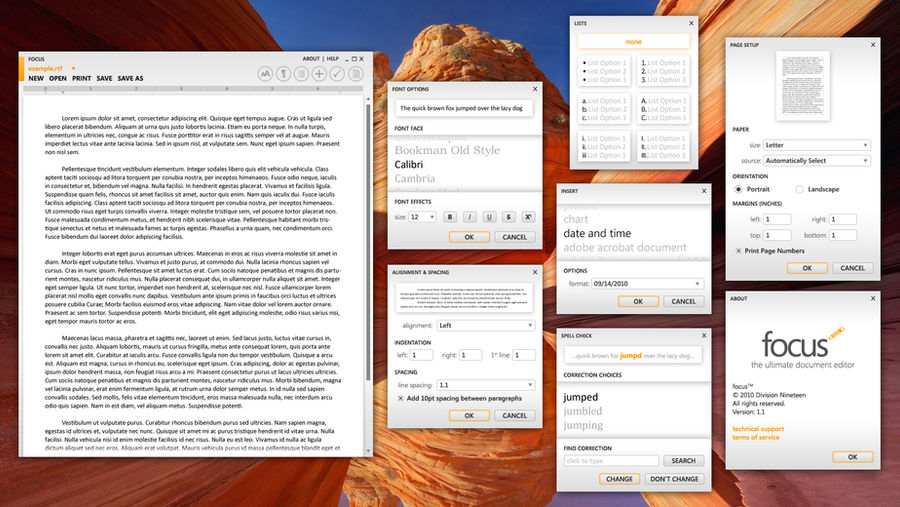Open alignment and spacing via paragraph icon
The width and height of the screenshot is (900, 507).
coord(283,74)
